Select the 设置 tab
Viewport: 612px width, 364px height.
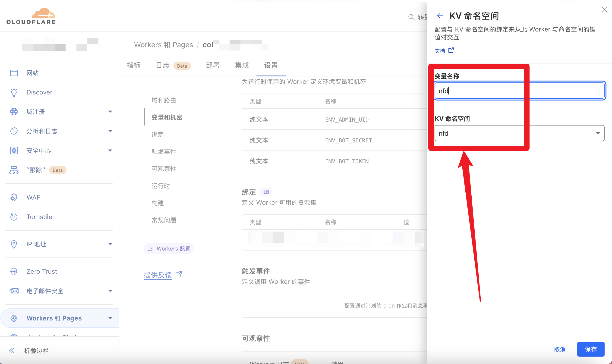271,65
